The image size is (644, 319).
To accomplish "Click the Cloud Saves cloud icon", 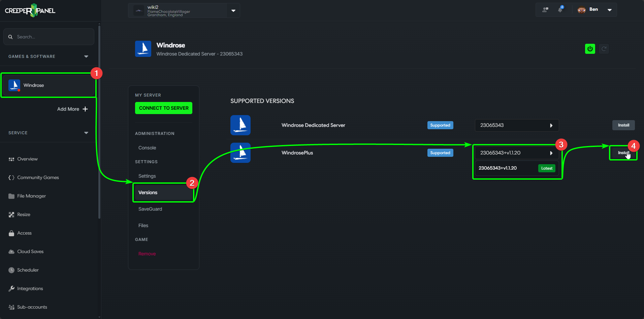I will click(x=11, y=252).
